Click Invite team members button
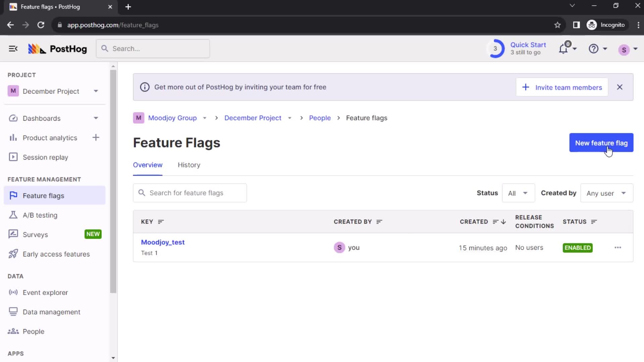This screenshot has width=644, height=362. 562,87
